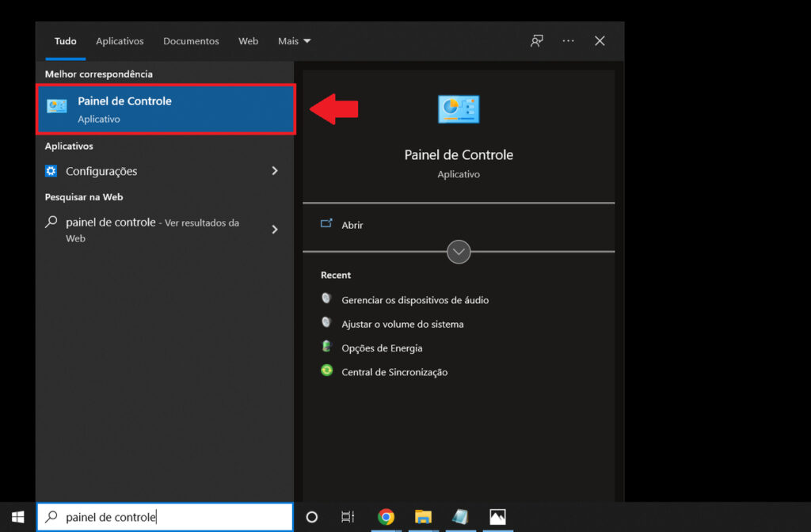
Task: Click the feedback icon at top right
Action: [x=536, y=40]
